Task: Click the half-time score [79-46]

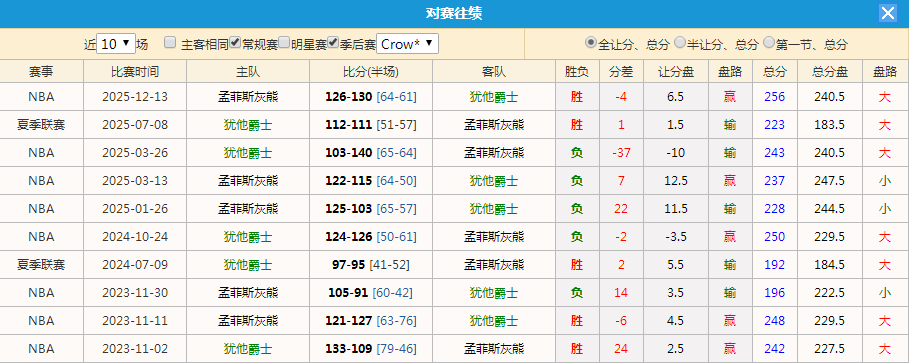Action: (x=397, y=349)
